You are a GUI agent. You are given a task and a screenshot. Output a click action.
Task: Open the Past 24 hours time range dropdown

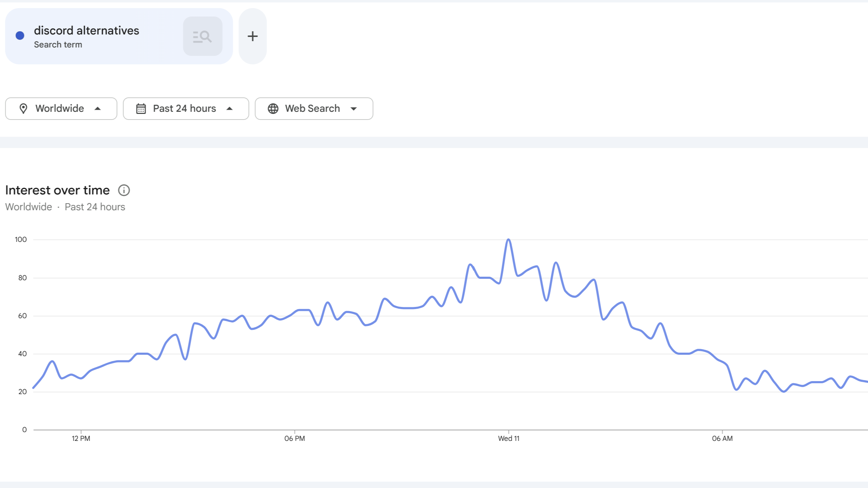[186, 108]
